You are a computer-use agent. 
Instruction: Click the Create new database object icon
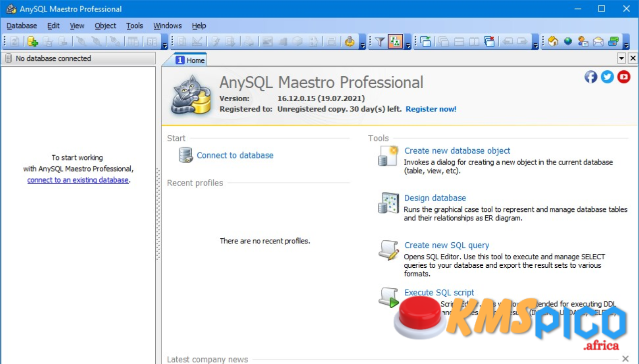(388, 156)
